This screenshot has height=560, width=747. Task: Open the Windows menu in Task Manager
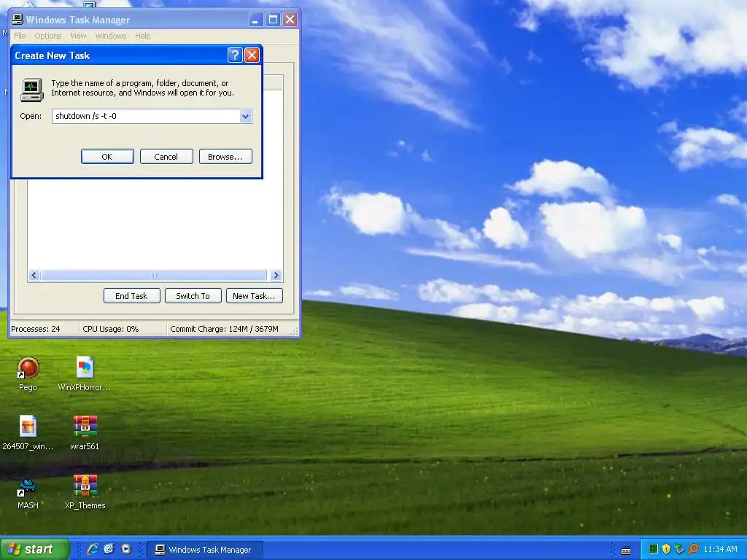click(111, 36)
